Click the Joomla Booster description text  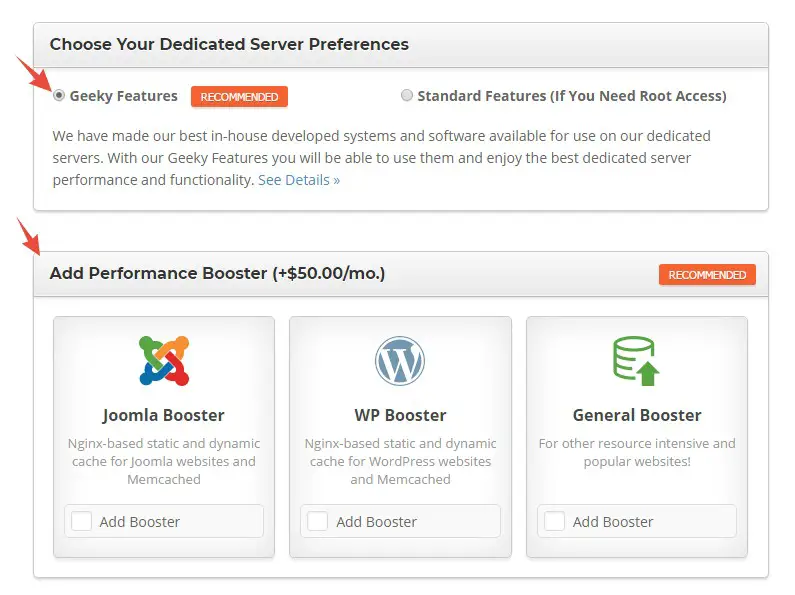164,461
